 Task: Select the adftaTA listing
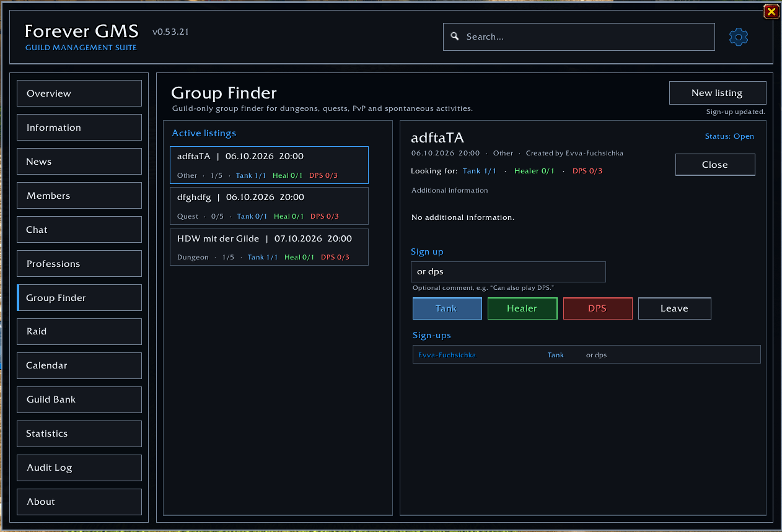point(269,165)
